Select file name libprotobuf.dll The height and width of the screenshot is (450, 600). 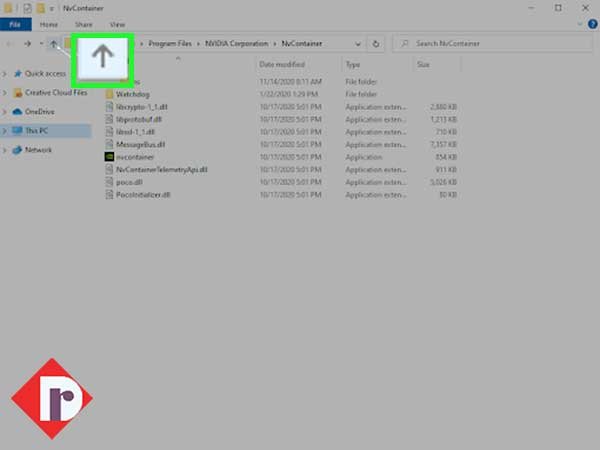(x=139, y=119)
